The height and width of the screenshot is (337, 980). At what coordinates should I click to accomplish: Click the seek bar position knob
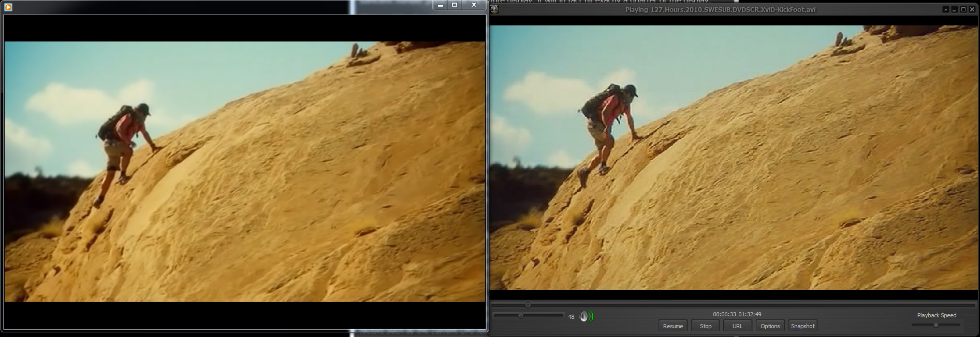pos(528,305)
